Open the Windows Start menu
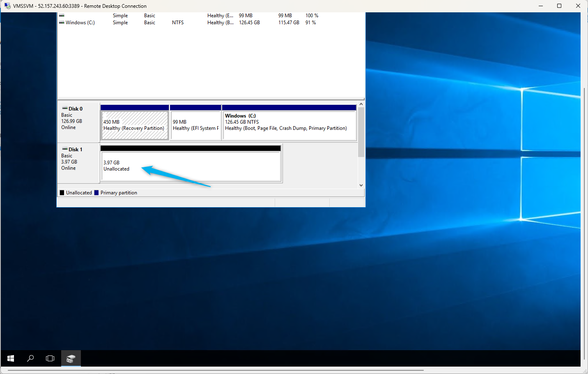Viewport: 588px width, 374px height. (x=11, y=358)
